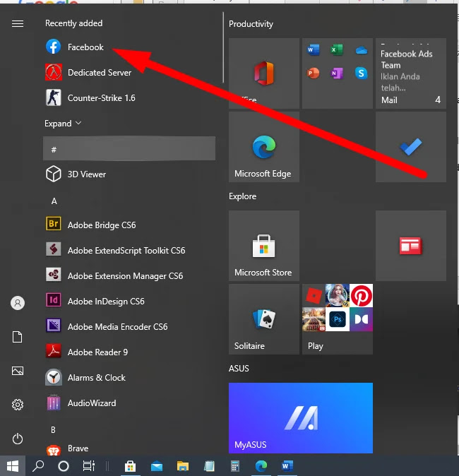This screenshot has height=476, width=459.
Task: Open the user account menu
Action: (x=18, y=303)
